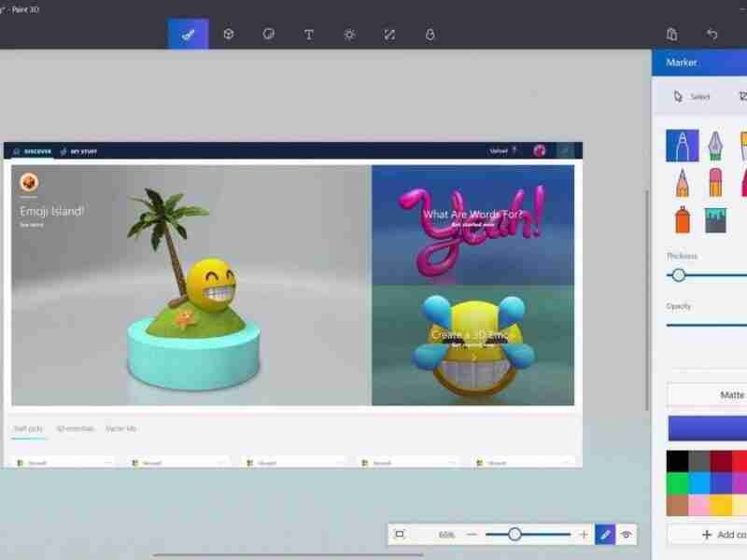Select the Art tools brush tab
The image size is (747, 560).
coord(188,35)
